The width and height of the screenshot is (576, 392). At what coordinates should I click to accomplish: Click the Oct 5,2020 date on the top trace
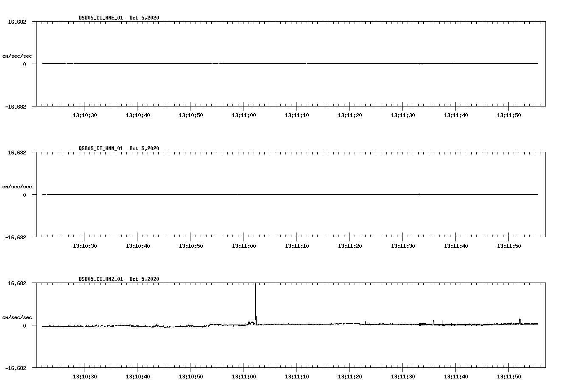[x=144, y=18]
